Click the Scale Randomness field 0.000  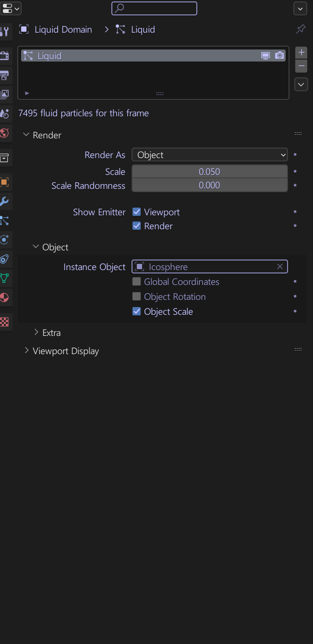point(210,185)
